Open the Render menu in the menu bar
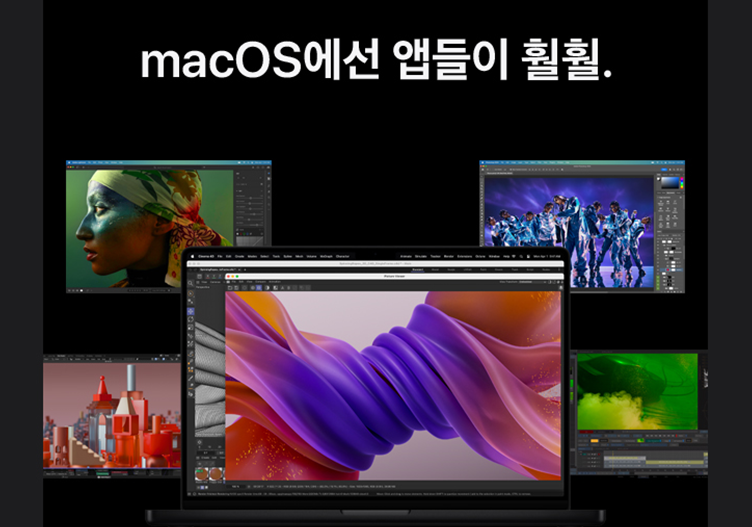Viewport: 752px width, 527px height. pos(448,257)
